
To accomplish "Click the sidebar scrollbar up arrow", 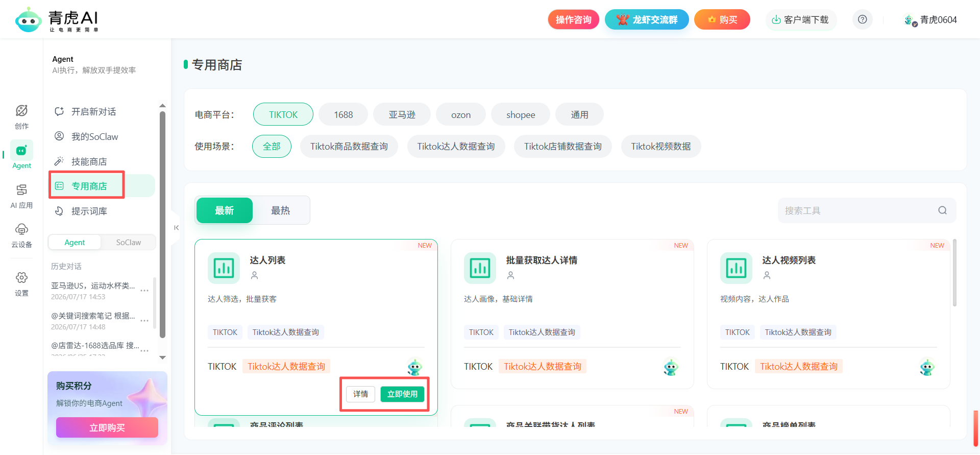I will coord(163,106).
